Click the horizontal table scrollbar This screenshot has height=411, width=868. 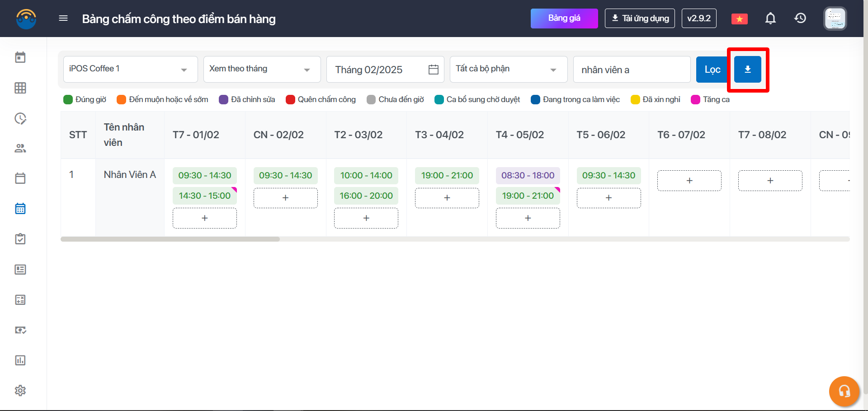(170, 239)
